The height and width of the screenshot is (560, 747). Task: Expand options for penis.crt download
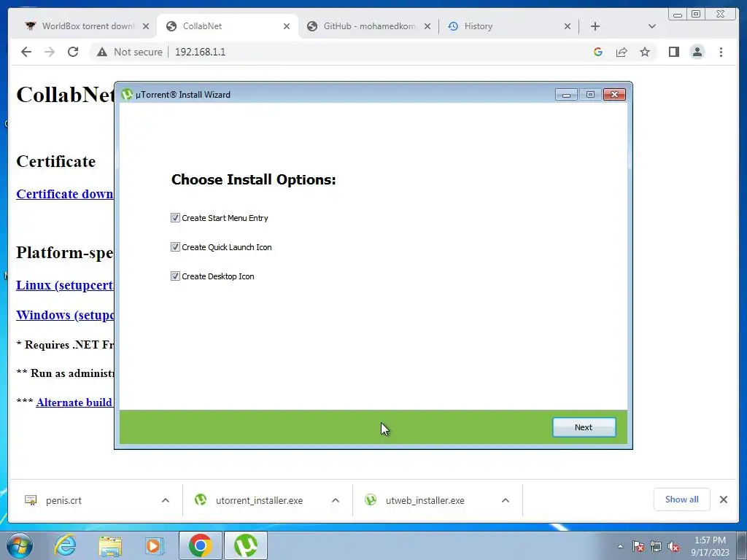[166, 500]
